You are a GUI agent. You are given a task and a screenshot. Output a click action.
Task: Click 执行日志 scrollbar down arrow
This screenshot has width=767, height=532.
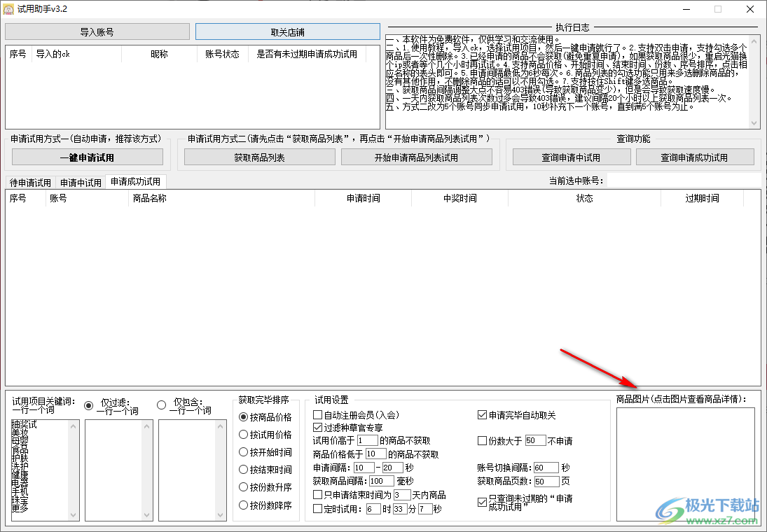754,123
